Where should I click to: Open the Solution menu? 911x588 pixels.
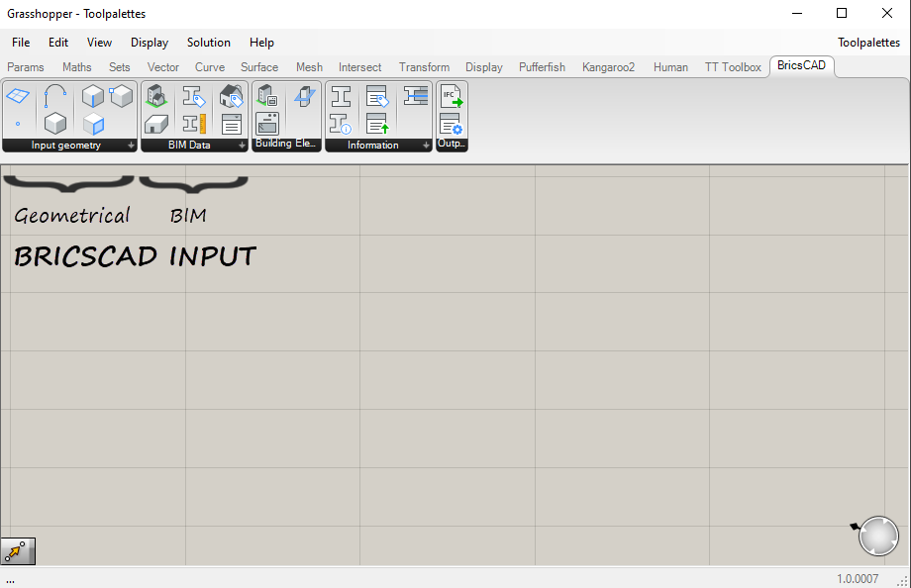tap(208, 43)
